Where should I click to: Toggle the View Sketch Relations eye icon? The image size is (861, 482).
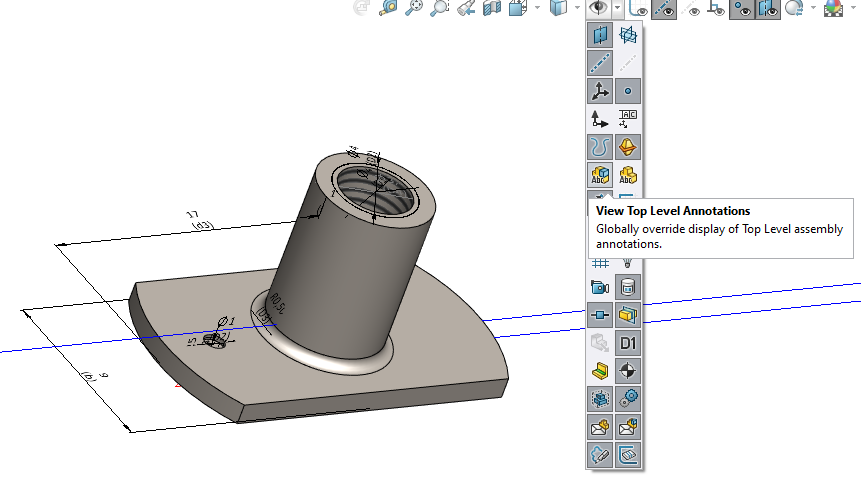pyautogui.click(x=638, y=8)
